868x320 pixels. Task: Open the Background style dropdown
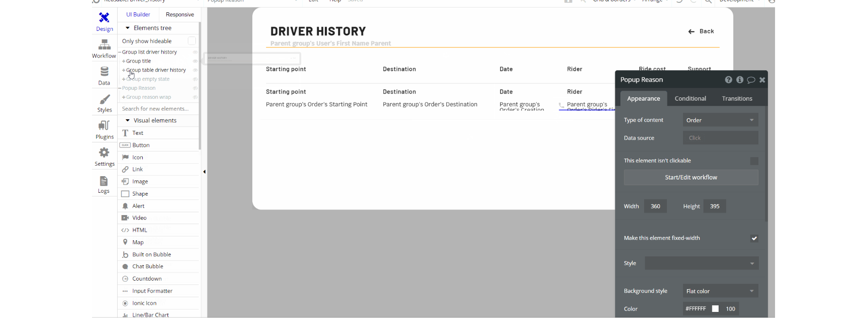720,291
